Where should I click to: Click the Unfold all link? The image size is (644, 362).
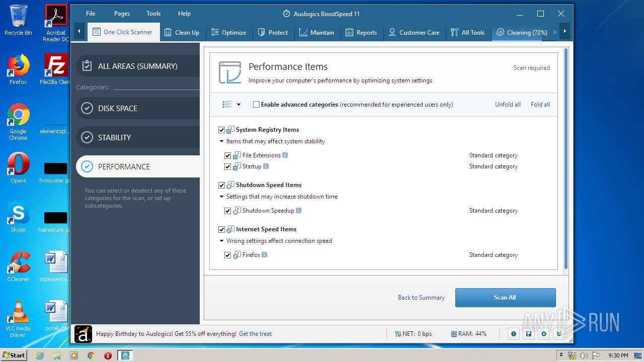coord(508,105)
